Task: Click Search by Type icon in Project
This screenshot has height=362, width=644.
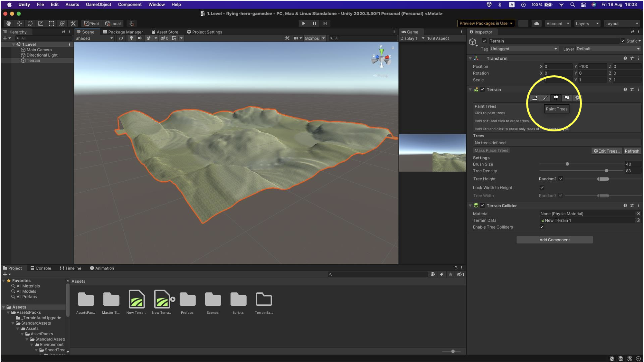Action: (x=433, y=274)
